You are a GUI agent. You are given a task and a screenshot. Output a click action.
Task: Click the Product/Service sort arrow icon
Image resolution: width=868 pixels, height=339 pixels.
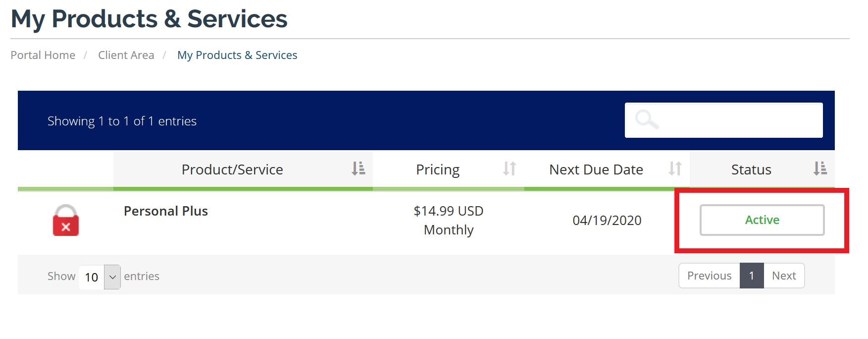point(358,169)
